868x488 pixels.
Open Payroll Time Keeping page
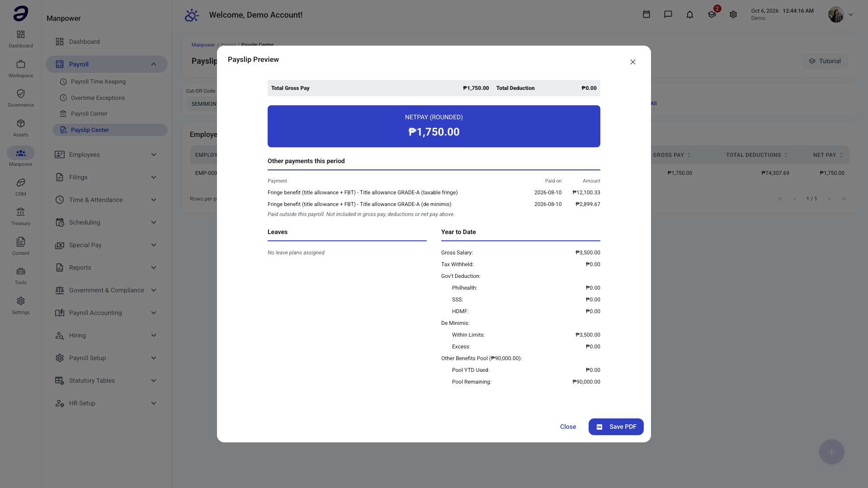point(110,82)
